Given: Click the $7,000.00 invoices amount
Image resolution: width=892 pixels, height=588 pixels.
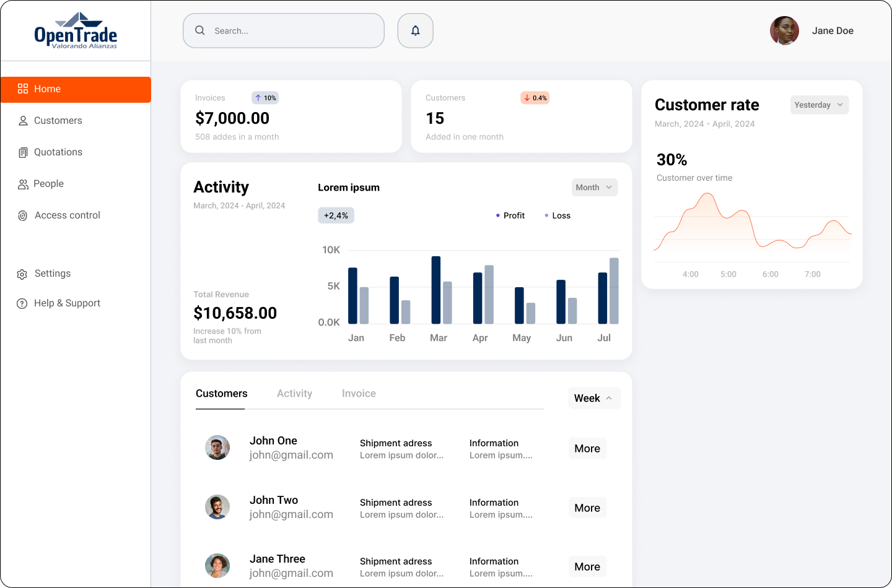Looking at the screenshot, I should [x=232, y=118].
